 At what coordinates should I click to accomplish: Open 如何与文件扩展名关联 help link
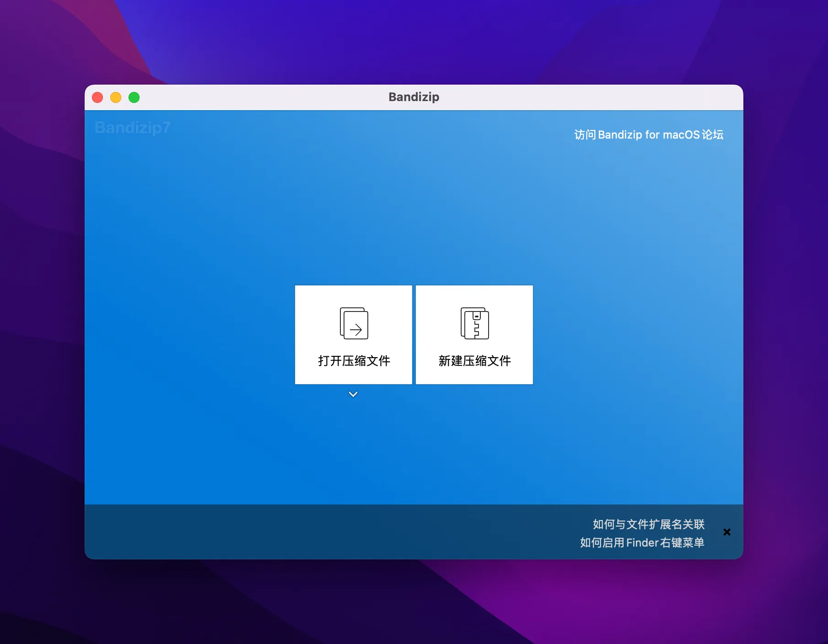point(649,524)
